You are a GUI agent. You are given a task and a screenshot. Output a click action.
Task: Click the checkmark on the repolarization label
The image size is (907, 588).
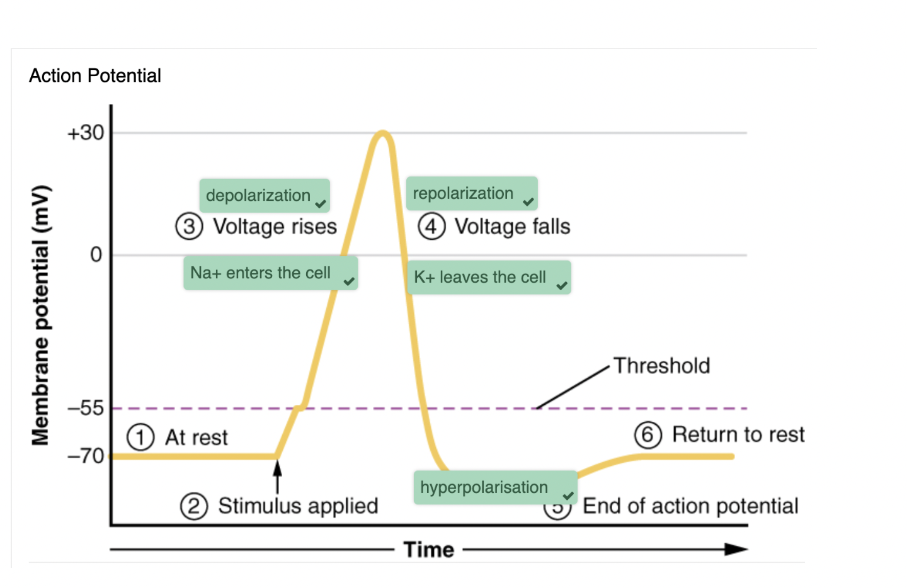click(528, 202)
